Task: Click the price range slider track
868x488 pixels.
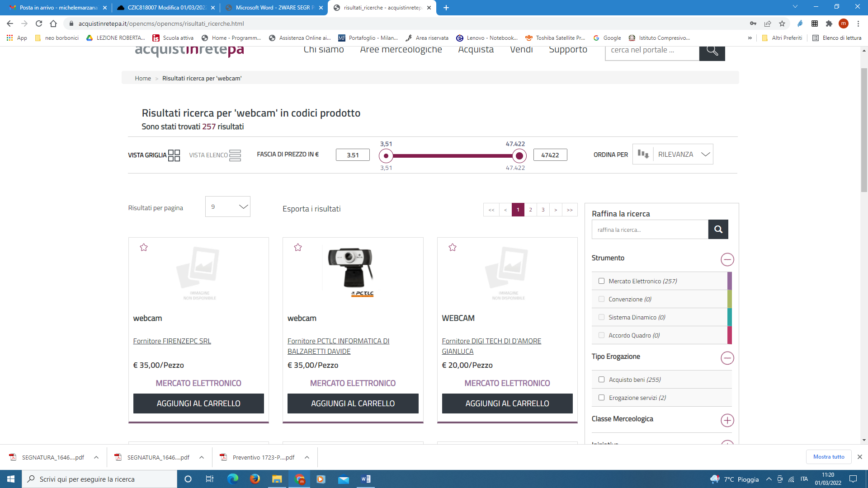Action: [x=453, y=156]
